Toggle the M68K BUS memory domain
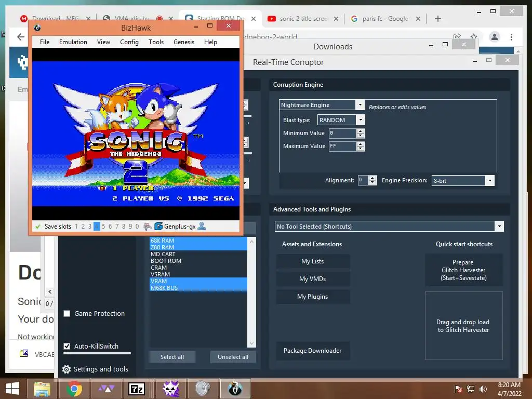 (x=198, y=288)
